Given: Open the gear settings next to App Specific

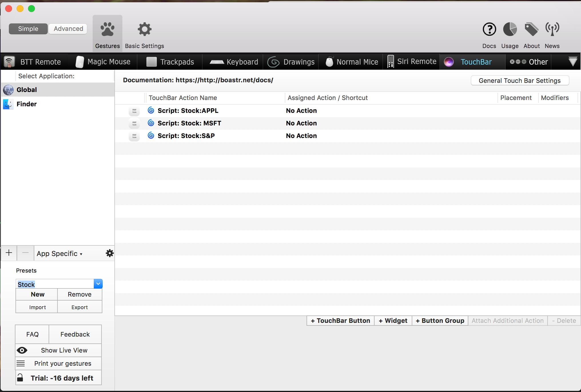Looking at the screenshot, I should pyautogui.click(x=110, y=253).
